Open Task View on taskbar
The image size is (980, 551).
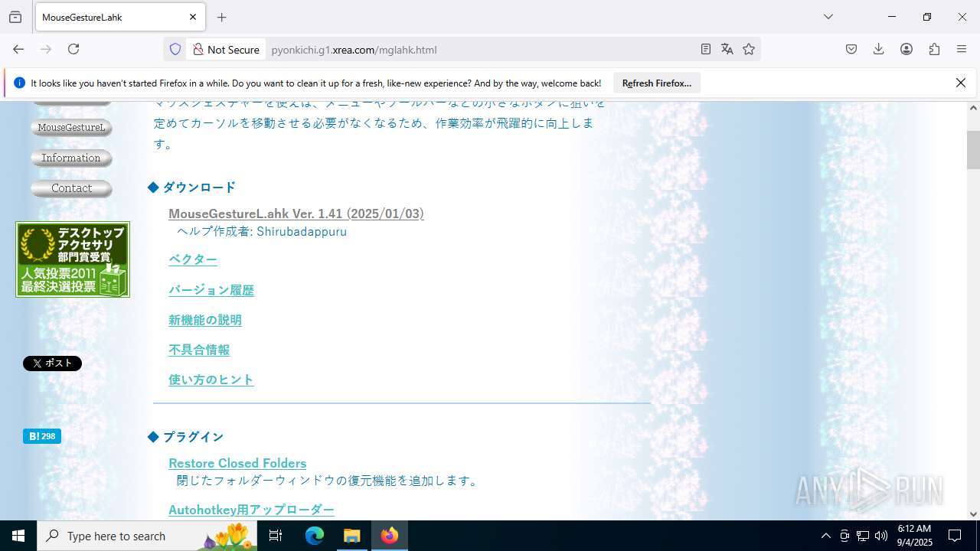(276, 536)
